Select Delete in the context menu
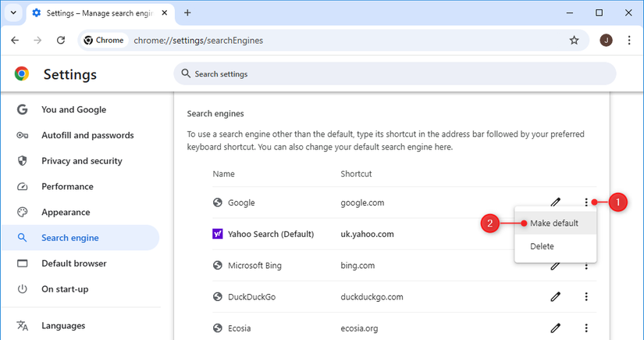644x340 pixels. (x=542, y=246)
